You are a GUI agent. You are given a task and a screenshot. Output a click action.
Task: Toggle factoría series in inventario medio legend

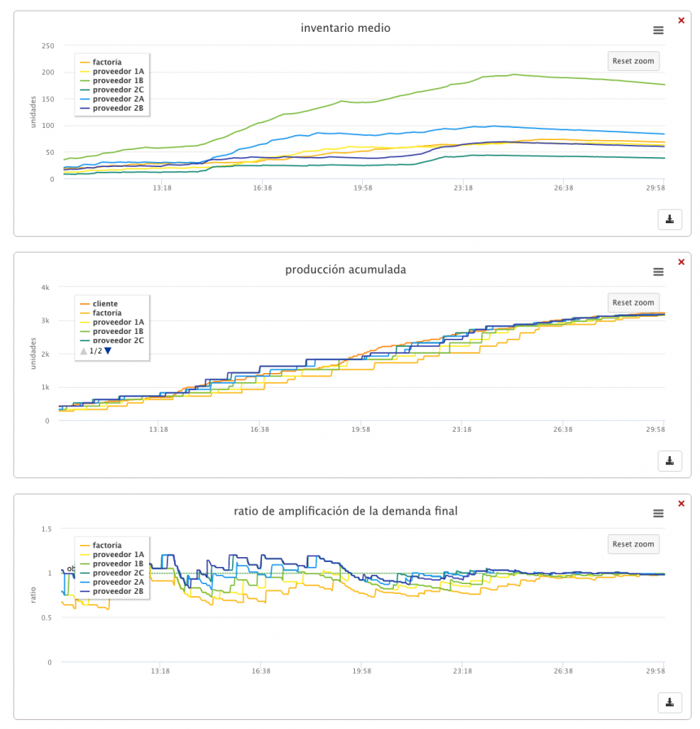tap(107, 62)
